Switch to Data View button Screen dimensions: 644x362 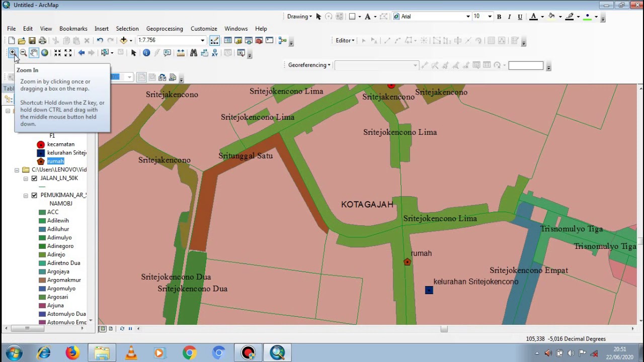[103, 329]
